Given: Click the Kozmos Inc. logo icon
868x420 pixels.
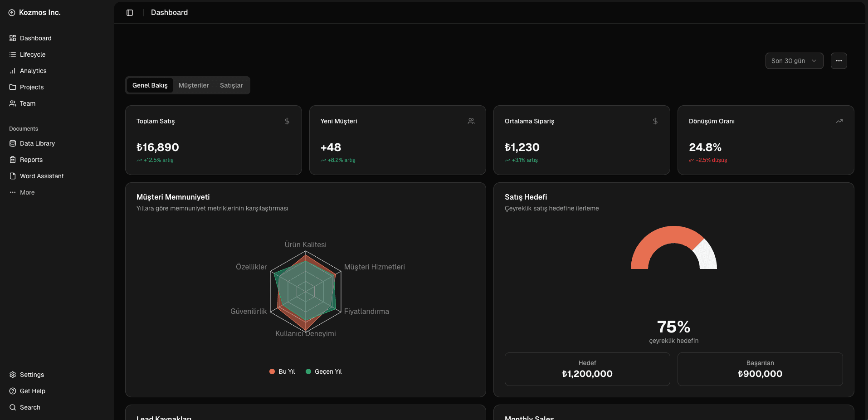Looking at the screenshot, I should pyautogui.click(x=12, y=13).
